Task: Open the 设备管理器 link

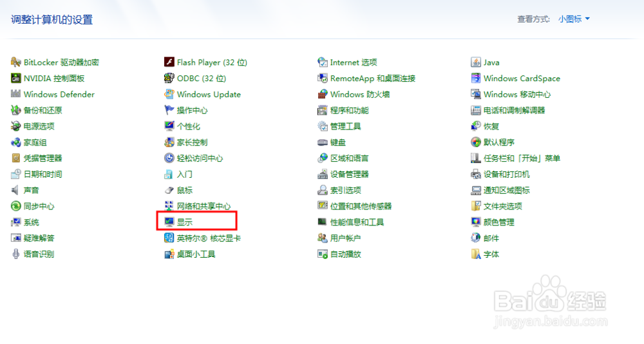Action: tap(350, 175)
